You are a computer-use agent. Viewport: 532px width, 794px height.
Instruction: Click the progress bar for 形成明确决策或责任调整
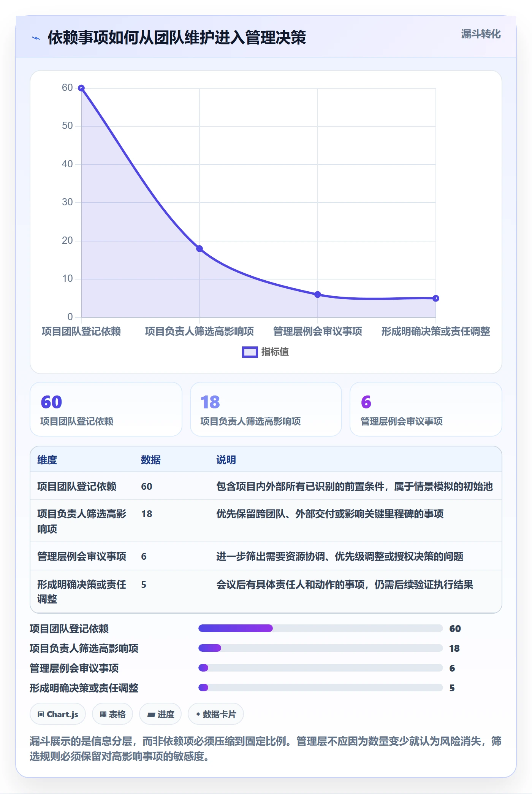(x=321, y=688)
